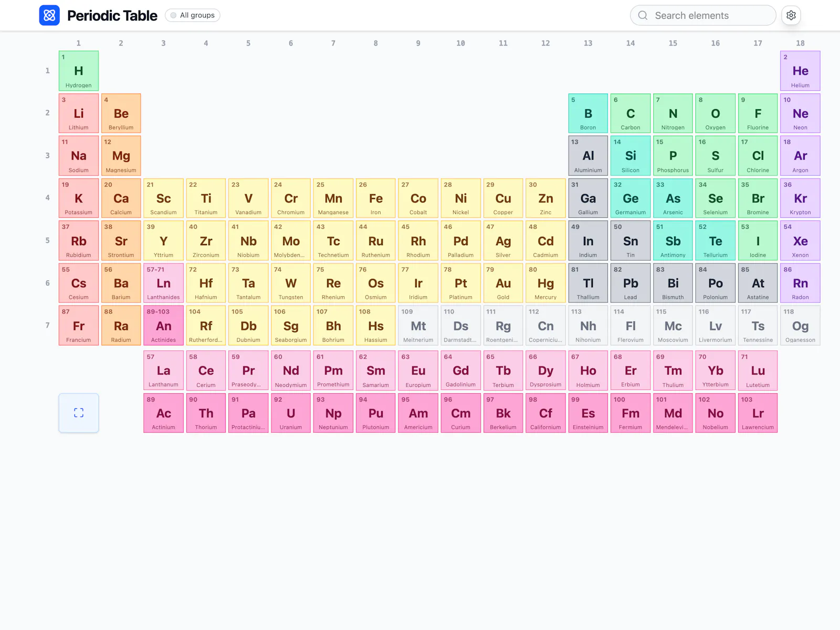Select the Oganesson tile

800,325
